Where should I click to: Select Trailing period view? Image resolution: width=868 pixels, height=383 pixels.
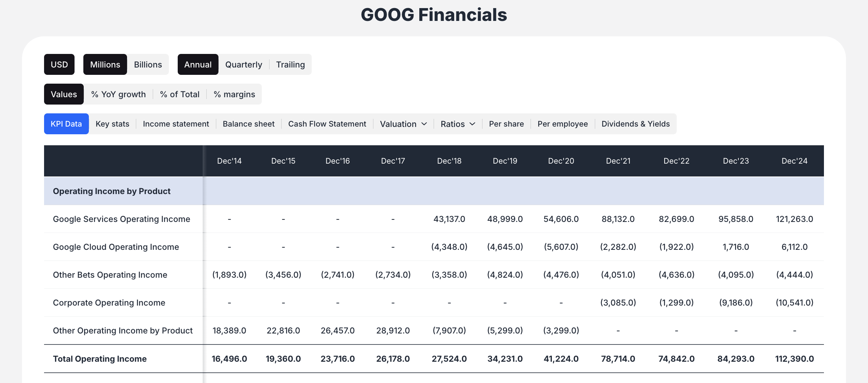[290, 64]
